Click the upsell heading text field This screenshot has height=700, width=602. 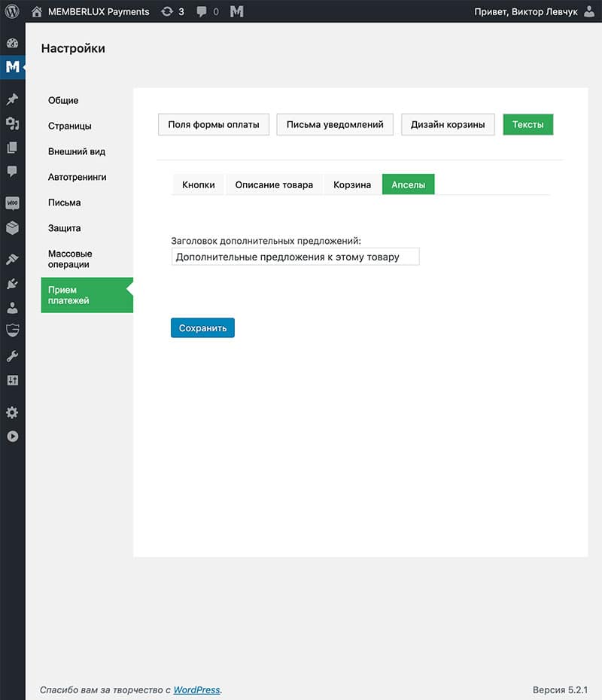[x=295, y=257]
